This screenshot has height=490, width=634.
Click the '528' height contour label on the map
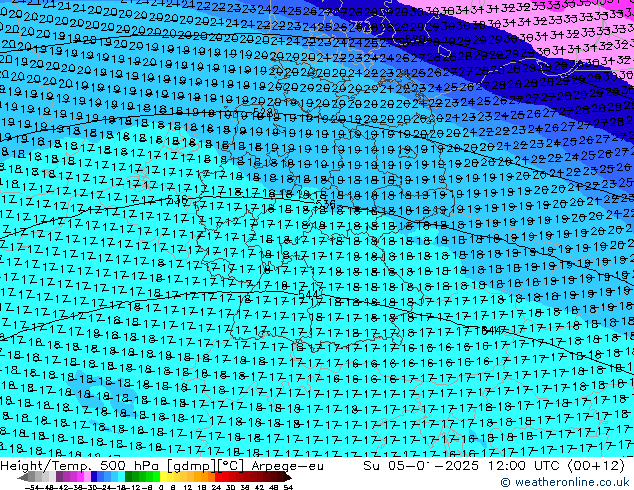point(265,111)
